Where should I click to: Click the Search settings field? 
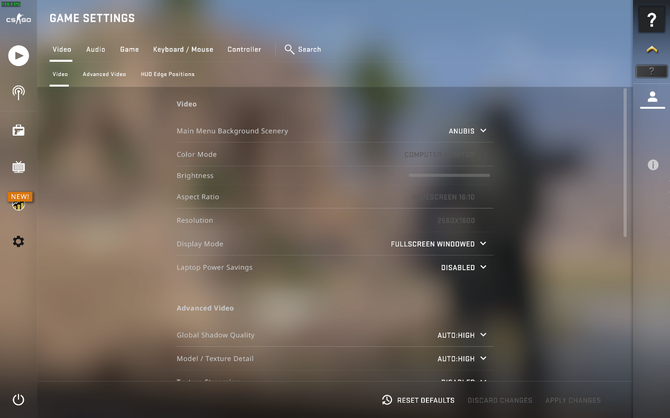tap(303, 50)
